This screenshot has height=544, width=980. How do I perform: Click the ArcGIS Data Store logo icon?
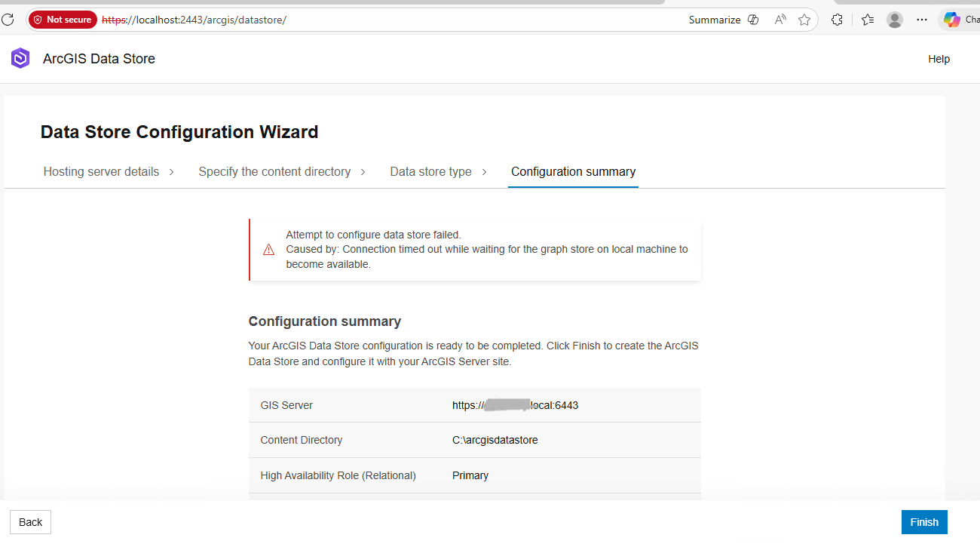click(x=20, y=58)
